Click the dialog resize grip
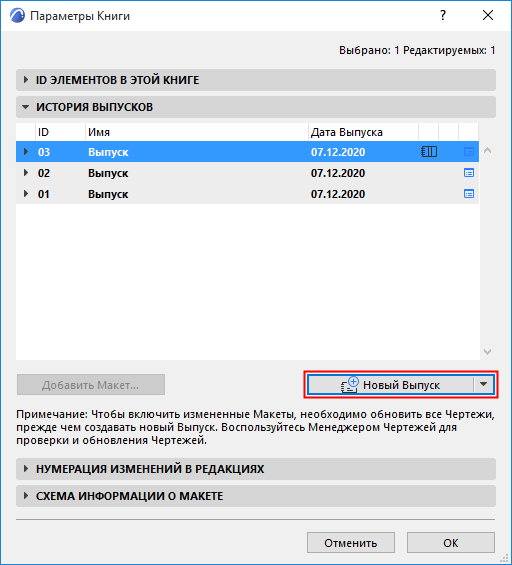 point(504,559)
